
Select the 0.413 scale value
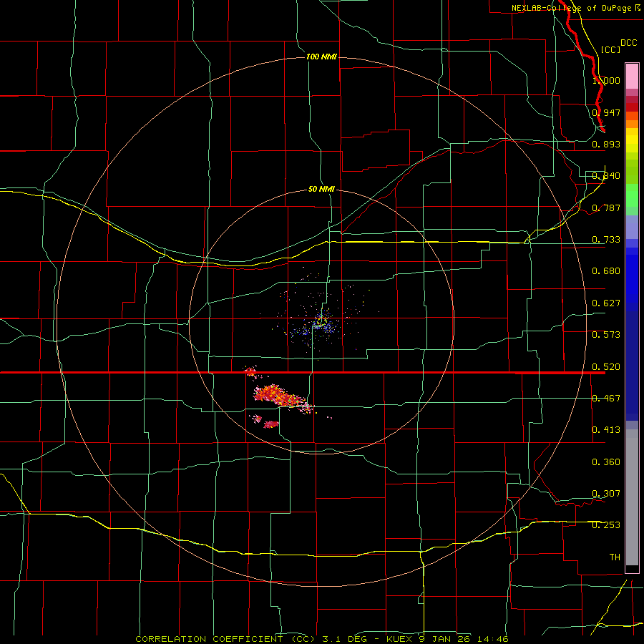606,430
